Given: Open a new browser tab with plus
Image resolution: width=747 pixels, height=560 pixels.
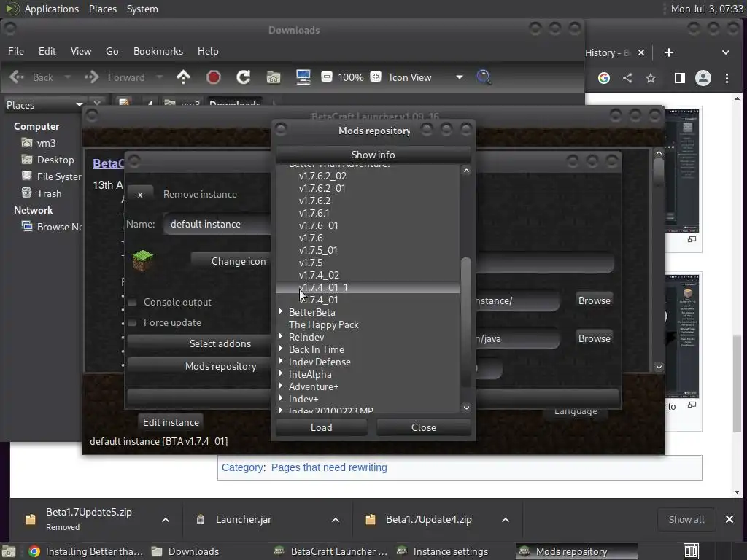Looking at the screenshot, I should (x=669, y=52).
